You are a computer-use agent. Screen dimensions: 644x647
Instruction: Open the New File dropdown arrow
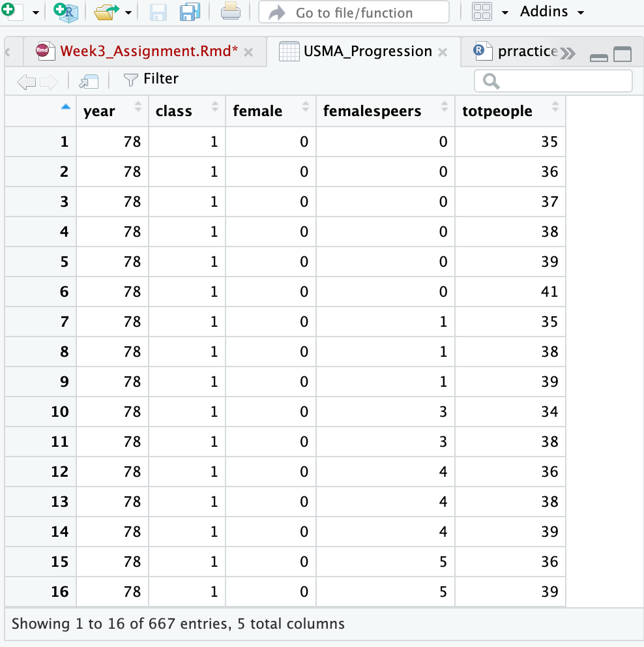coord(36,13)
